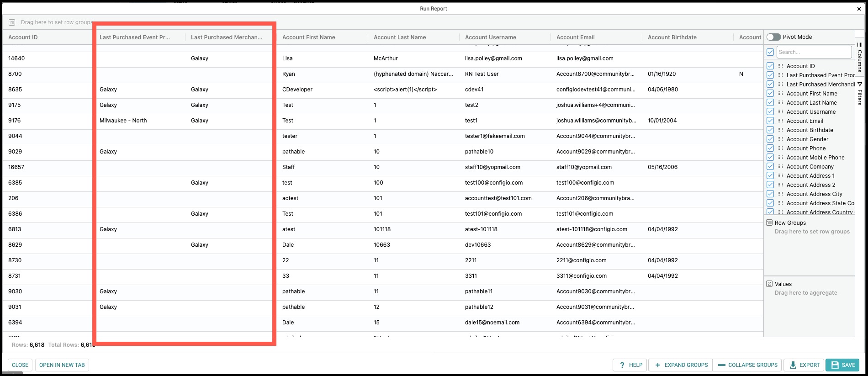Select the Account Last Name drag handle icon
This screenshot has width=868, height=376.
point(780,103)
